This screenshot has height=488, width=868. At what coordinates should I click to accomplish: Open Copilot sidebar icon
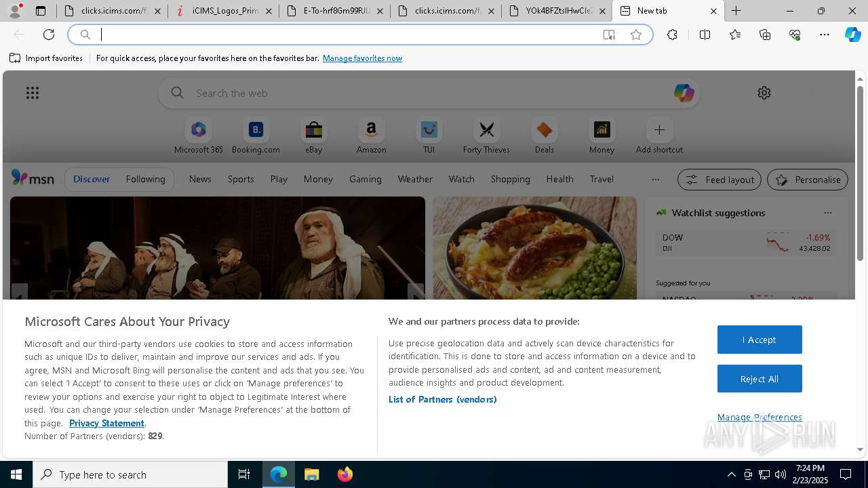[852, 35]
